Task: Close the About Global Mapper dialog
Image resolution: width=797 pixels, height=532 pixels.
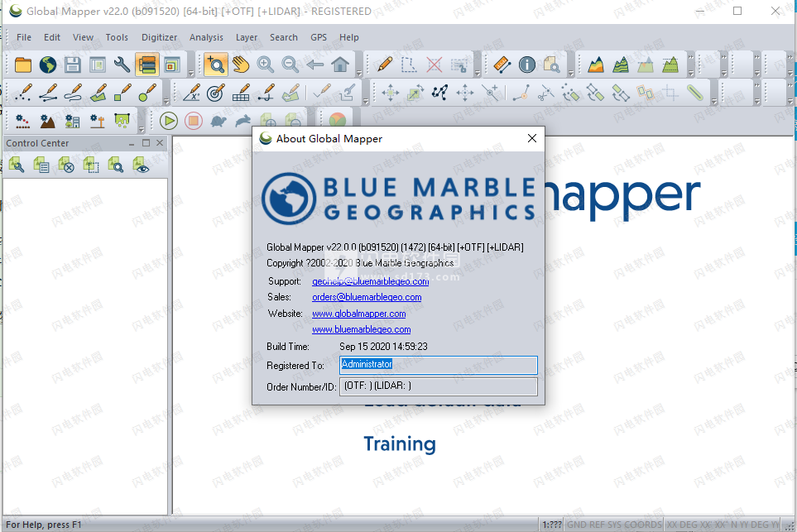Action: [x=532, y=138]
